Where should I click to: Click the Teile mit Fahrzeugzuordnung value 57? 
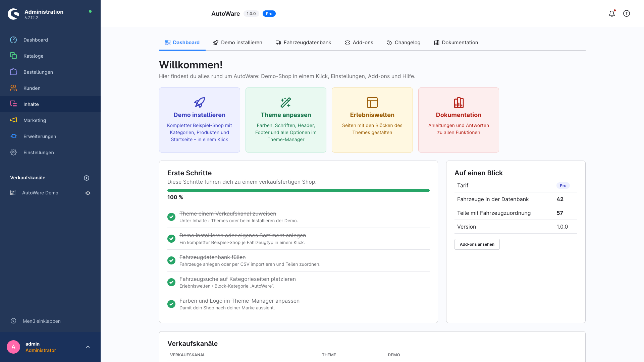(560, 213)
